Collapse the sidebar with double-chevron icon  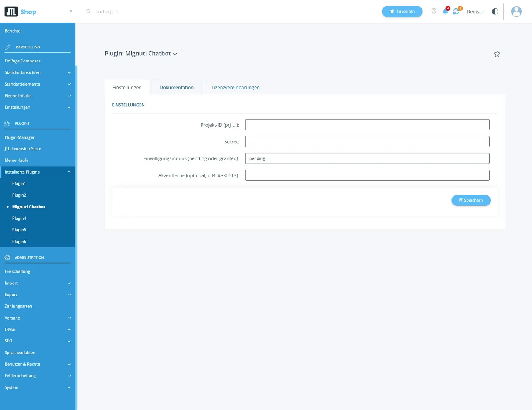point(71,11)
